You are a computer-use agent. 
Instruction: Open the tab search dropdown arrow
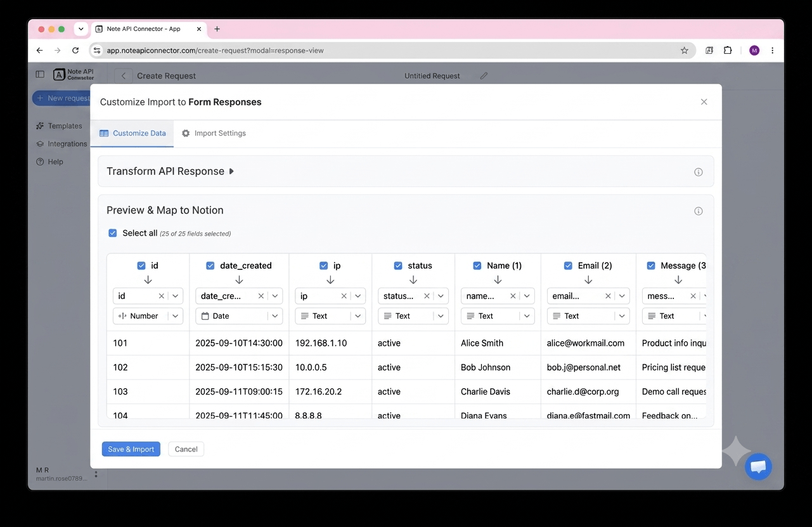click(x=81, y=29)
